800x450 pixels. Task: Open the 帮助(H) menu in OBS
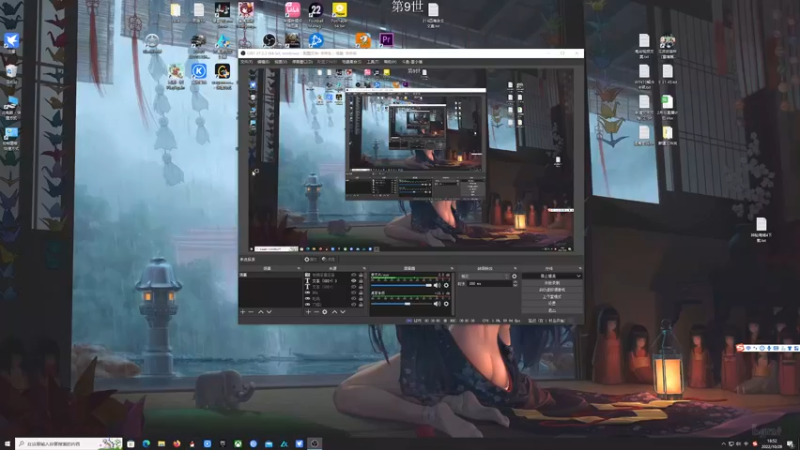390,62
